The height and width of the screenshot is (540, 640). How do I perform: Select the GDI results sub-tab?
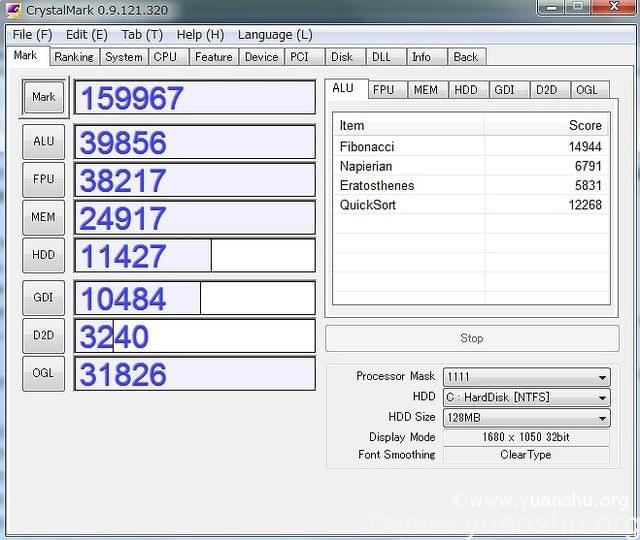pos(509,90)
